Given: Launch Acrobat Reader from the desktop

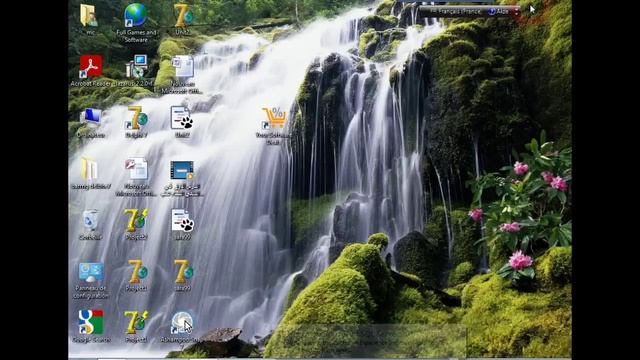Looking at the screenshot, I should tap(91, 67).
